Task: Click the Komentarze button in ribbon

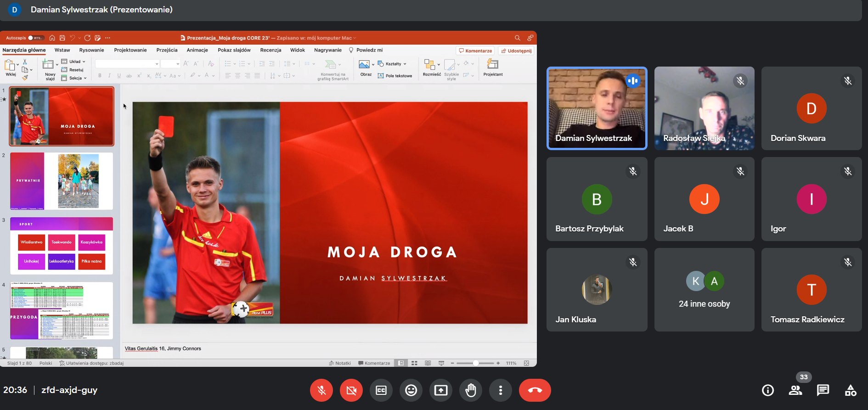Action: 475,51
